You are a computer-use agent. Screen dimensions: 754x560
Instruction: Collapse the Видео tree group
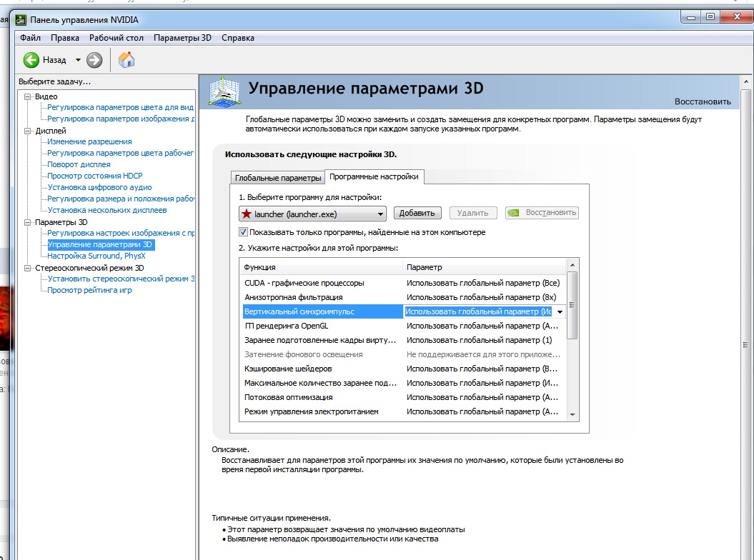tap(28, 96)
